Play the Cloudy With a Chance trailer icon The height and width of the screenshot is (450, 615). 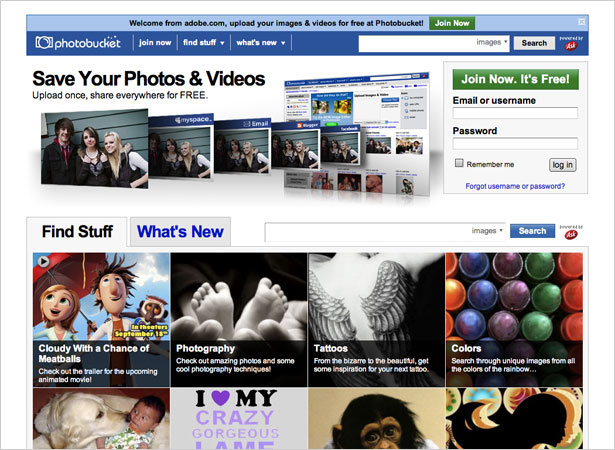point(44,261)
